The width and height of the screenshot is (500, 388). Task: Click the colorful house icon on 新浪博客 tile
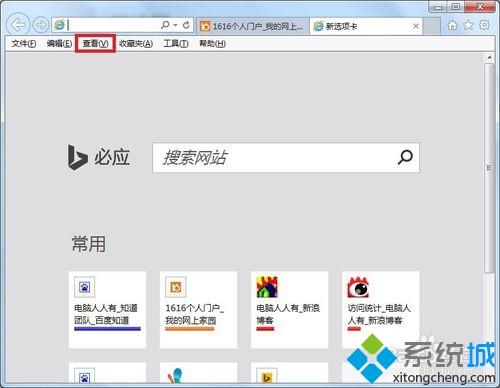[267, 287]
